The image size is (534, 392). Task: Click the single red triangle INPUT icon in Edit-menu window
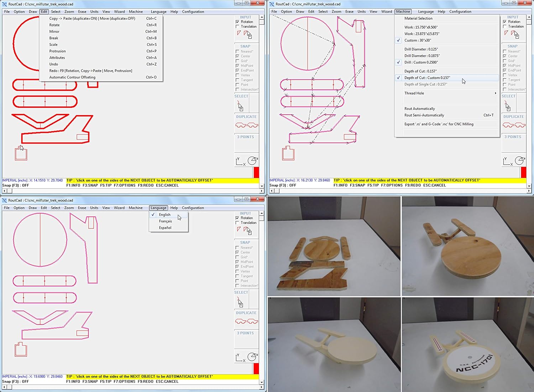pos(239,33)
